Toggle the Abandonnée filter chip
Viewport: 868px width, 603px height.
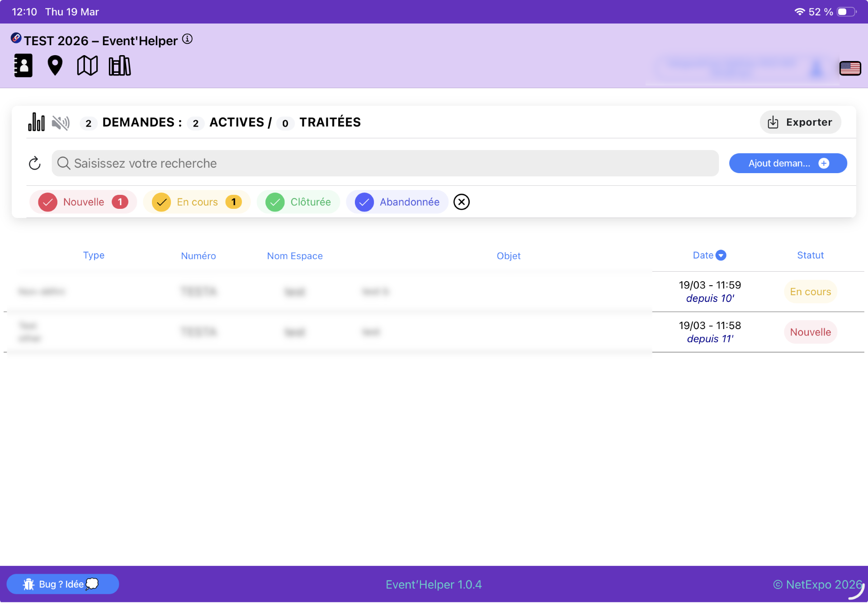click(396, 202)
